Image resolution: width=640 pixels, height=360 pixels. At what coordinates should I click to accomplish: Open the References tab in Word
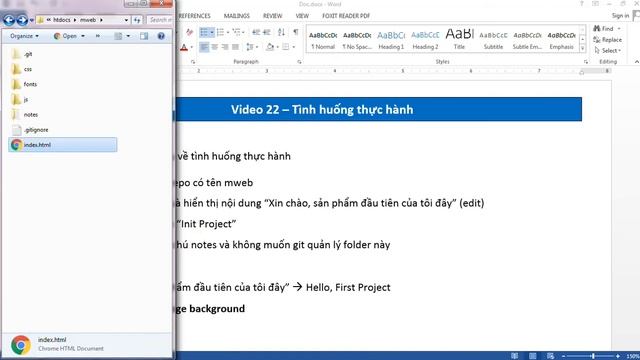pyautogui.click(x=194, y=16)
